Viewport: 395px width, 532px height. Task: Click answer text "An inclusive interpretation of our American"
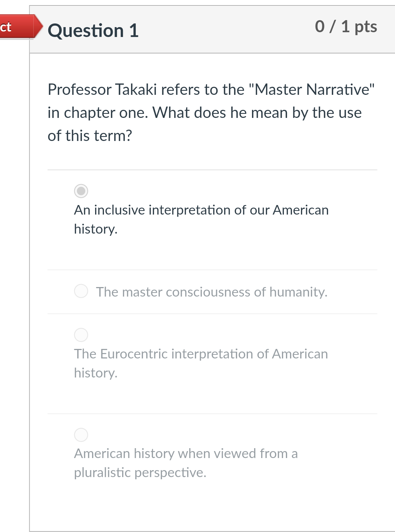point(201,210)
